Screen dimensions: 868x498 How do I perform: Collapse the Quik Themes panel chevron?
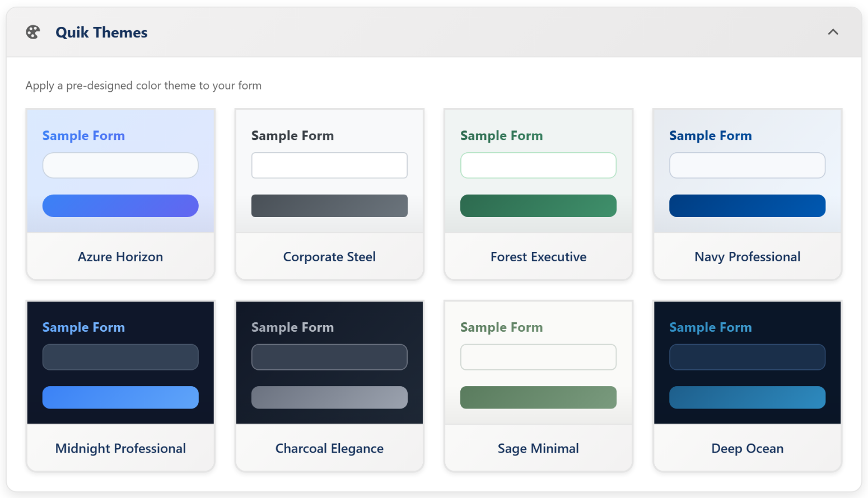[833, 32]
